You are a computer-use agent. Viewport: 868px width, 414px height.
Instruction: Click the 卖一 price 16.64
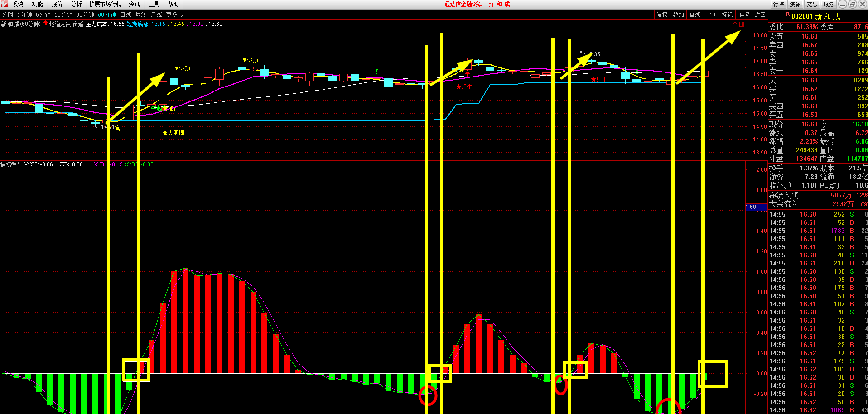(x=809, y=71)
